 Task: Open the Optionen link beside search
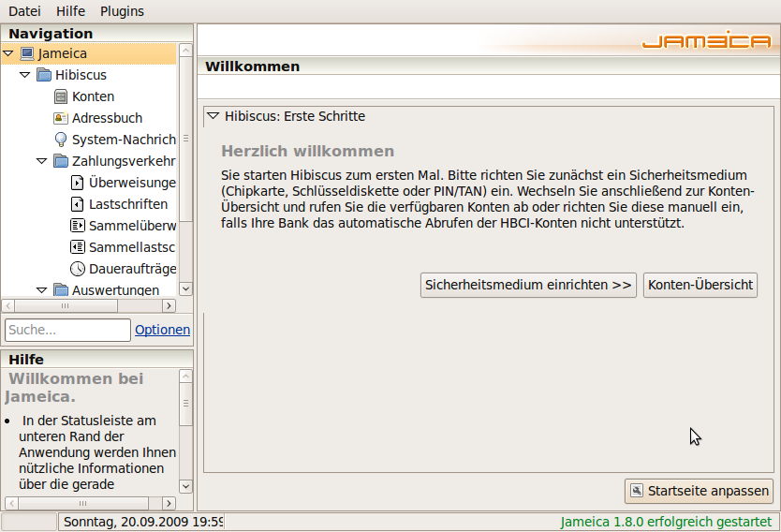pyautogui.click(x=162, y=330)
